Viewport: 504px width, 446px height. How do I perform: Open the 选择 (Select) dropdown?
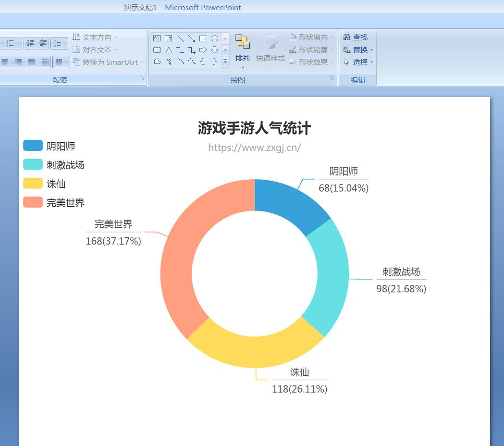358,62
